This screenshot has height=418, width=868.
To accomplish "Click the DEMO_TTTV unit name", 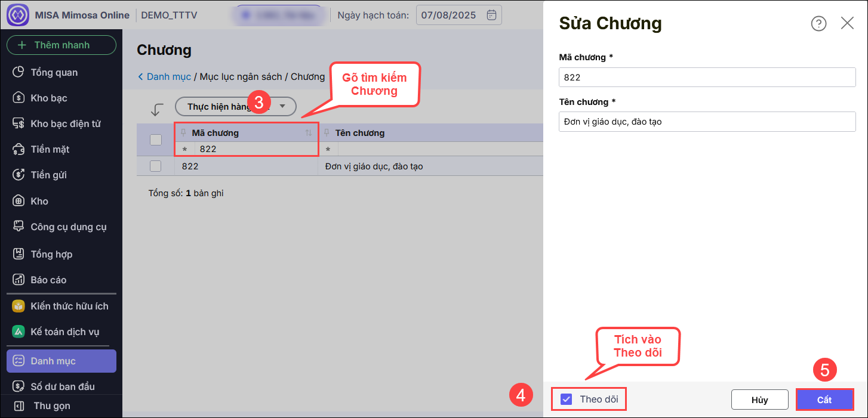I will point(169,15).
